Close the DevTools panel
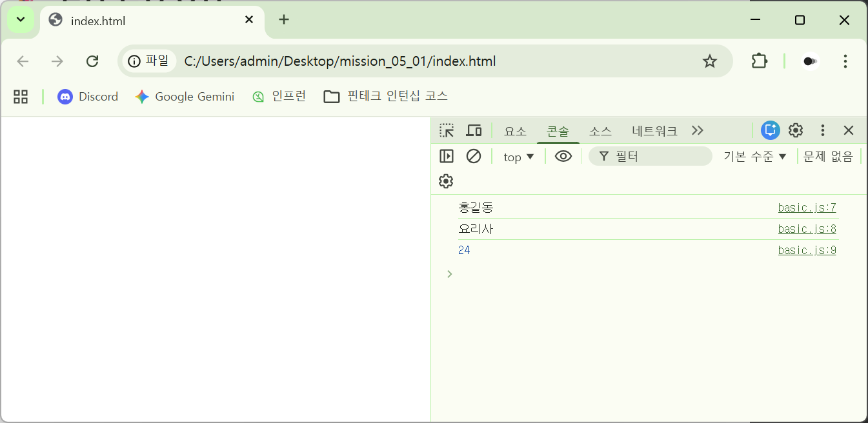The image size is (868, 423). pyautogui.click(x=849, y=130)
